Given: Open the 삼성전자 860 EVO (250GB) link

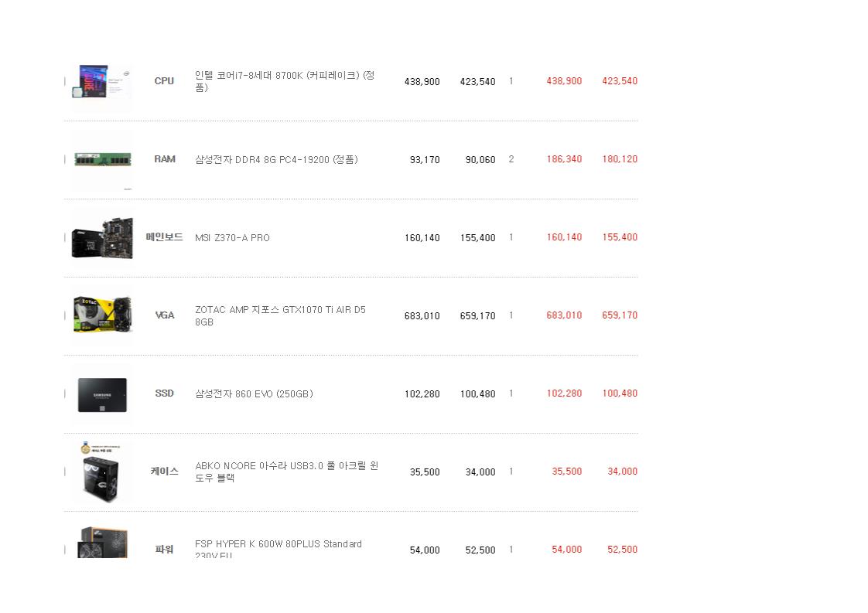Looking at the screenshot, I should [x=254, y=394].
